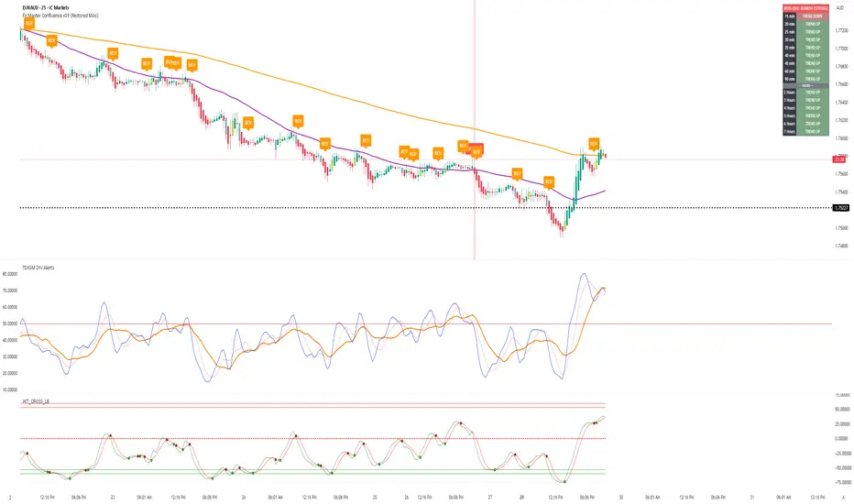Click date 25 on the time axis
This screenshot has height=504, width=854.
pyautogui.click(x=375, y=497)
